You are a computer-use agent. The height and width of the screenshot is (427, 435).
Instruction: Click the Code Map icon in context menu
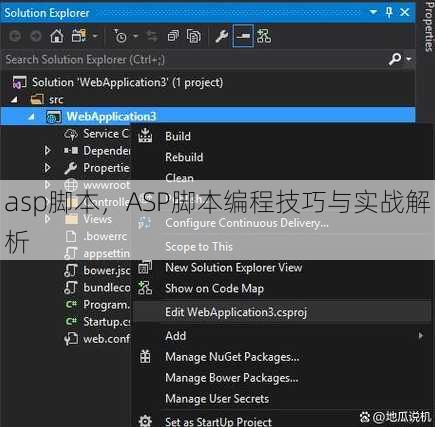click(145, 288)
